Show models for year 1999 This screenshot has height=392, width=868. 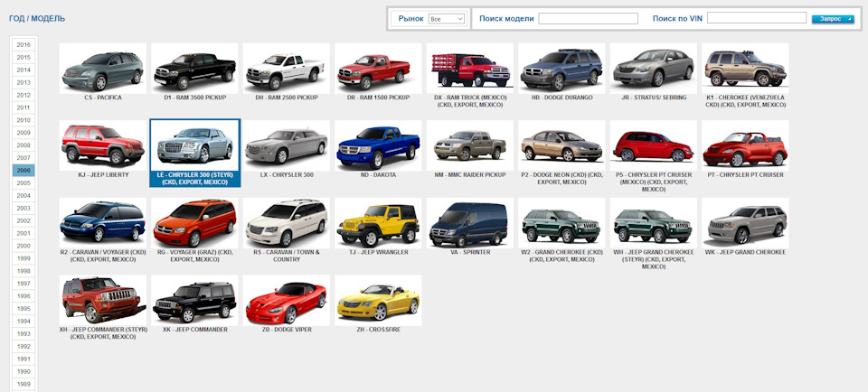click(24, 258)
